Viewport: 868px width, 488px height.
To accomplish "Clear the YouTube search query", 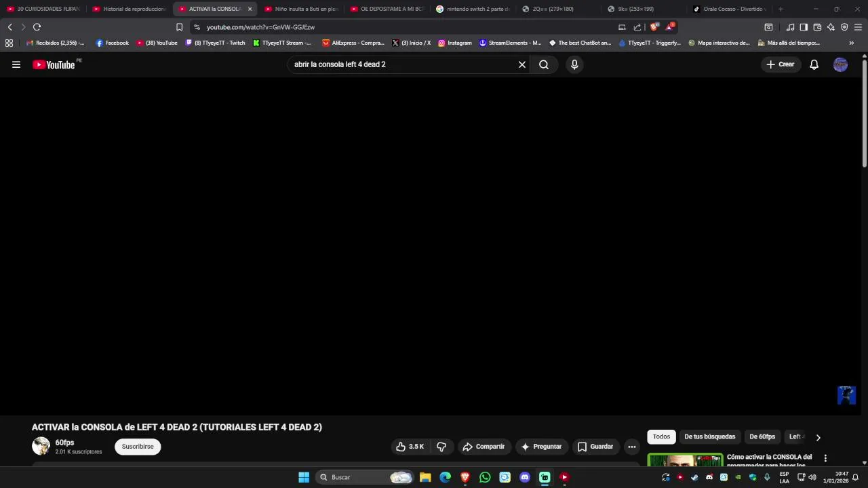I will (x=522, y=64).
